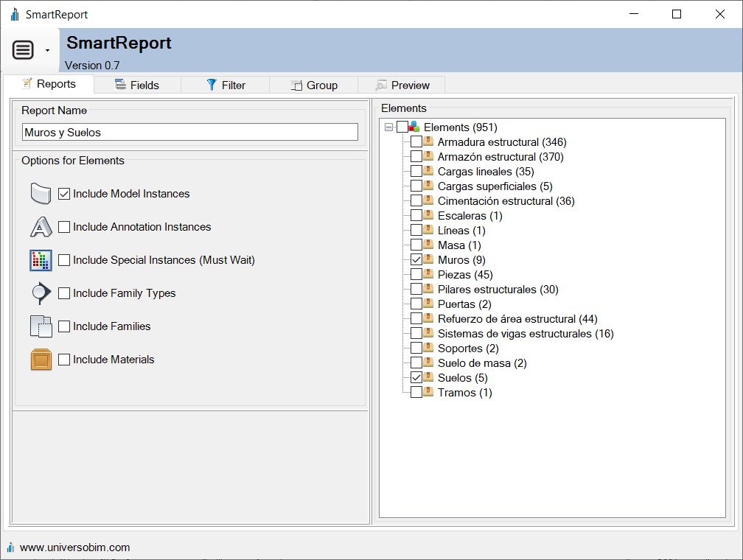Open the Preview tab
Image resolution: width=743 pixels, height=560 pixels.
tap(402, 85)
